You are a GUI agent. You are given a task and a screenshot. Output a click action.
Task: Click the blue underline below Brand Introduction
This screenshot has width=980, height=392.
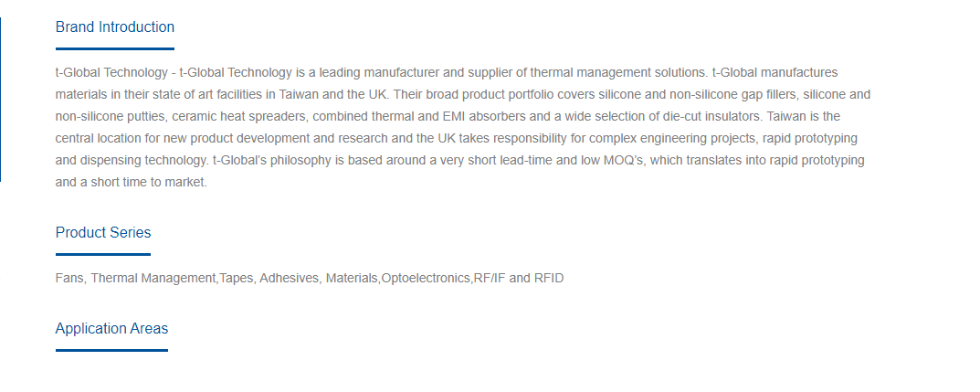point(115,48)
